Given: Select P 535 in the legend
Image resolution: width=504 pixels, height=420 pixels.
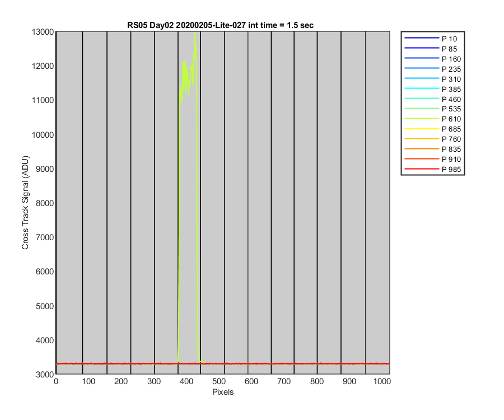Looking at the screenshot, I should click(x=433, y=109).
